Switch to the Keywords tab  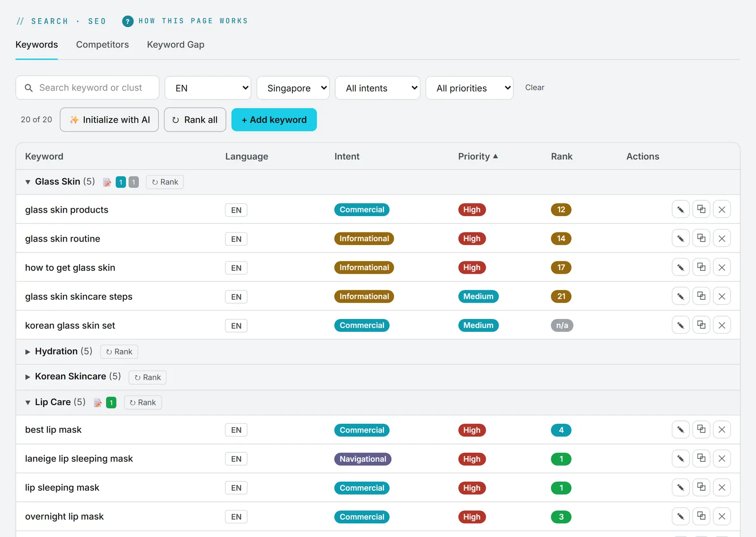36,45
